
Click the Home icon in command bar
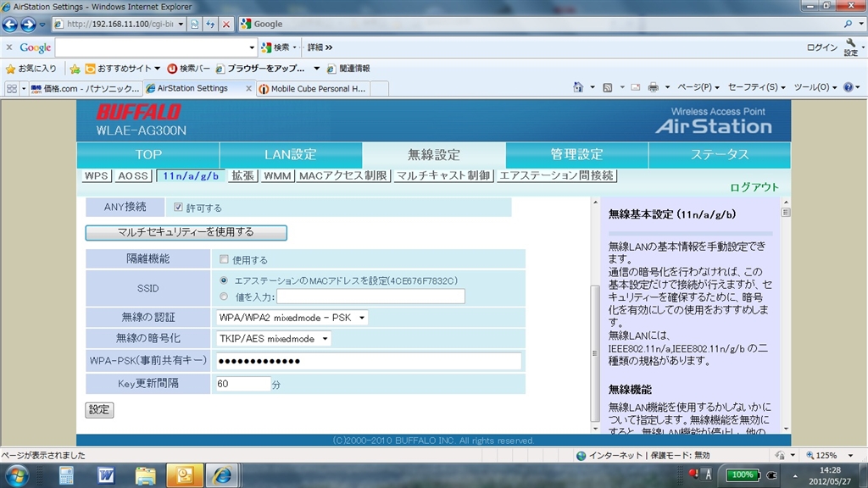578,87
